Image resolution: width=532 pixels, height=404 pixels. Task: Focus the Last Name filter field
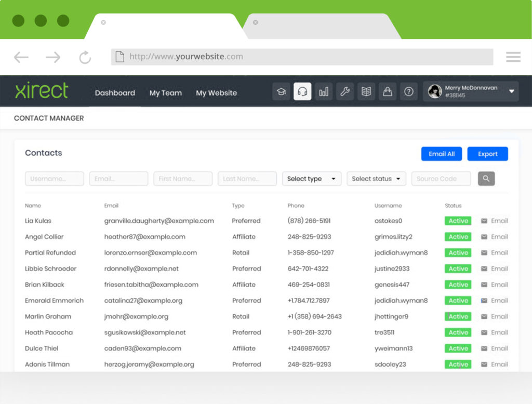coord(247,179)
